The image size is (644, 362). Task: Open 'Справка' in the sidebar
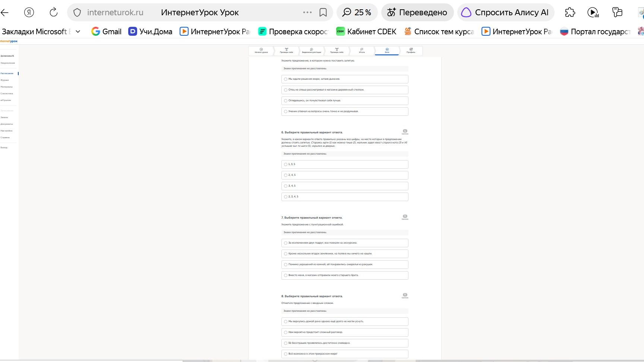coord(5,137)
